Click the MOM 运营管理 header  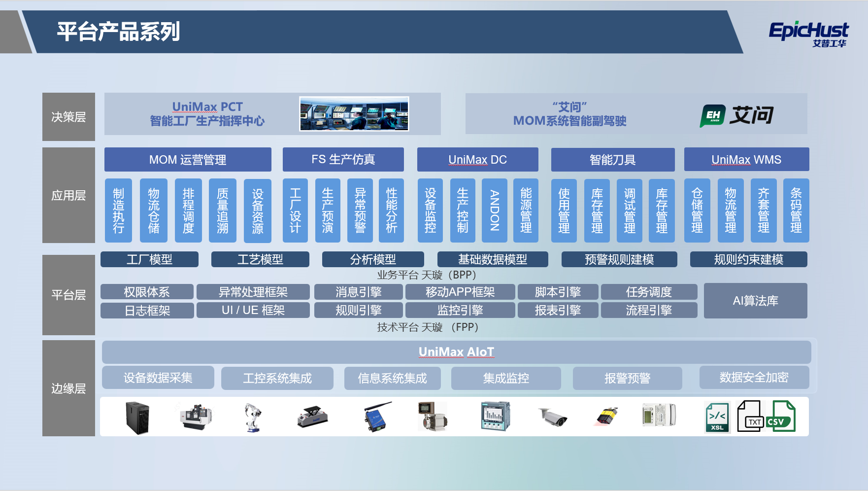[x=188, y=160]
